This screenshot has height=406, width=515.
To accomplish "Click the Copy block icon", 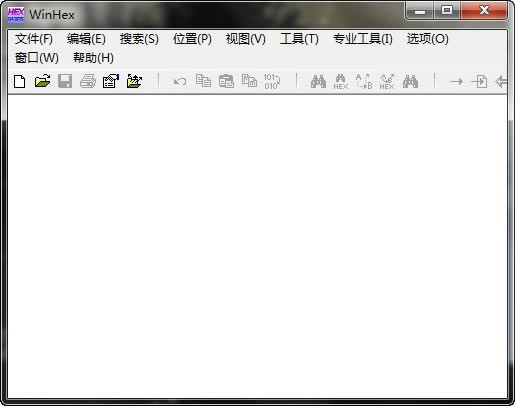I will (x=203, y=81).
